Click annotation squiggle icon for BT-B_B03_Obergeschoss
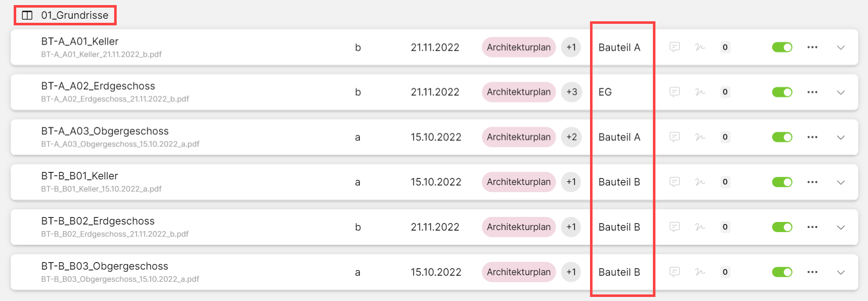Viewport: 868px width, 301px height. point(700,272)
